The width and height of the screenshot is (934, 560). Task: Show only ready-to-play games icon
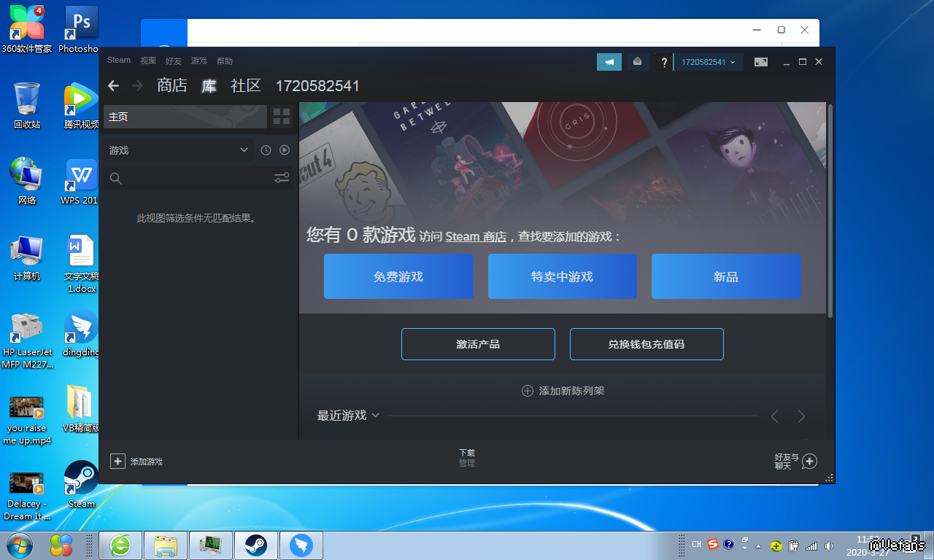point(285,150)
